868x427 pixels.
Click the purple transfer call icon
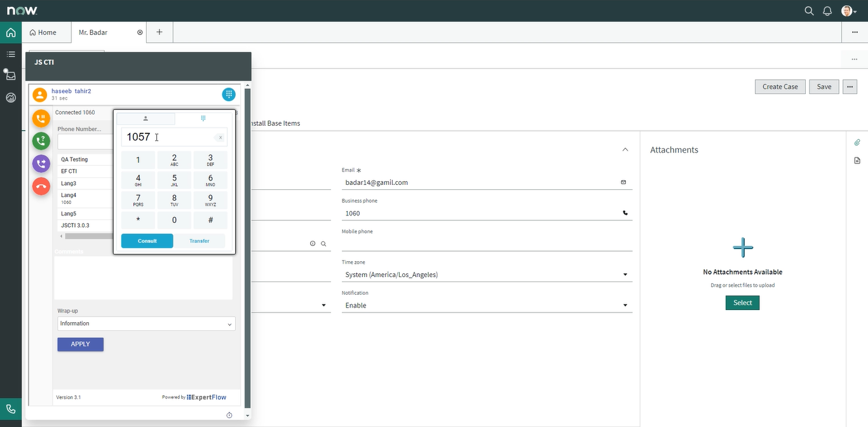click(x=41, y=164)
